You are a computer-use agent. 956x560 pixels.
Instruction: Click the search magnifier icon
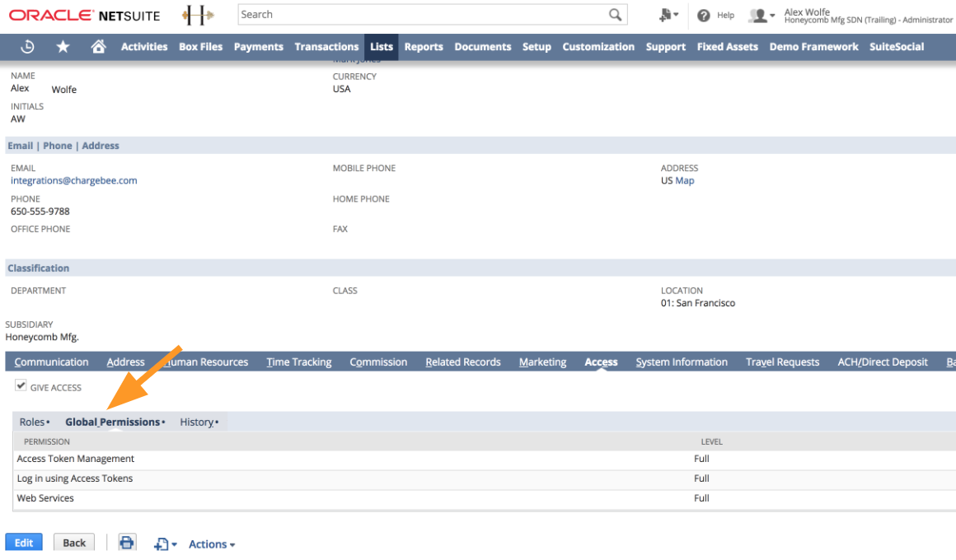[x=615, y=15]
